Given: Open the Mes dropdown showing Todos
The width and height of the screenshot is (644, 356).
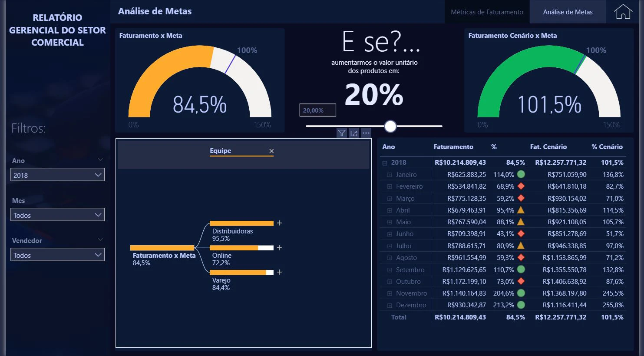Looking at the screenshot, I should [57, 215].
